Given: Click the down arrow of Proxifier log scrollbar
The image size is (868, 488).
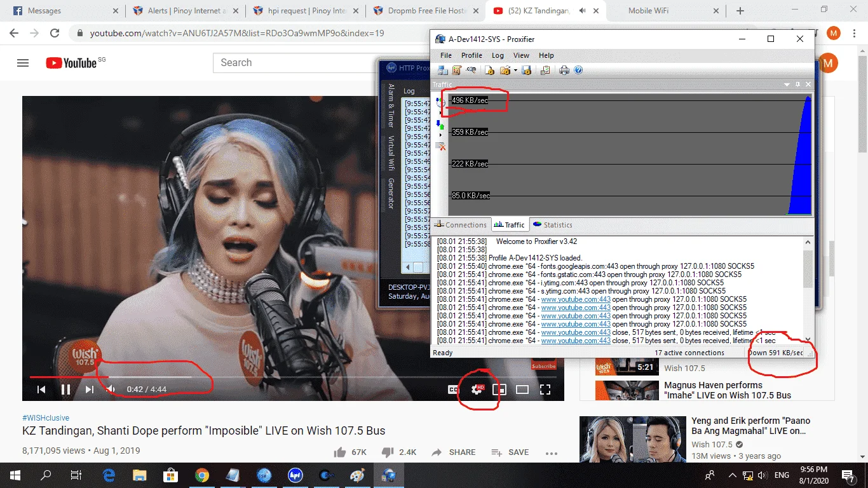Looking at the screenshot, I should (x=808, y=339).
